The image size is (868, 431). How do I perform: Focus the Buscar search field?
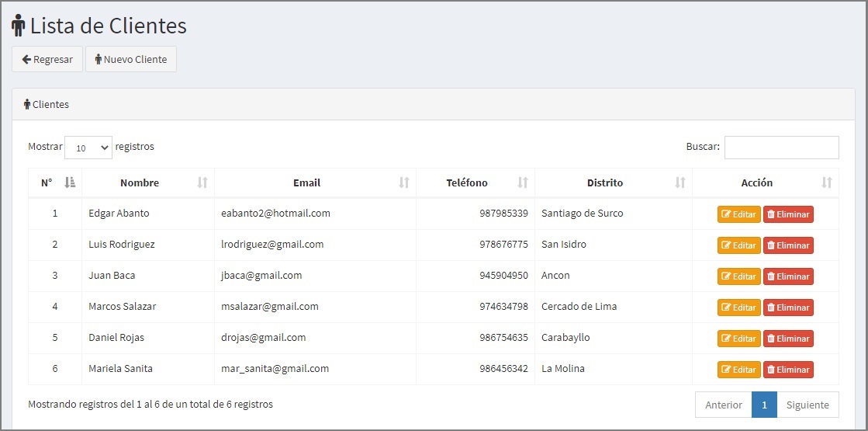pos(782,148)
